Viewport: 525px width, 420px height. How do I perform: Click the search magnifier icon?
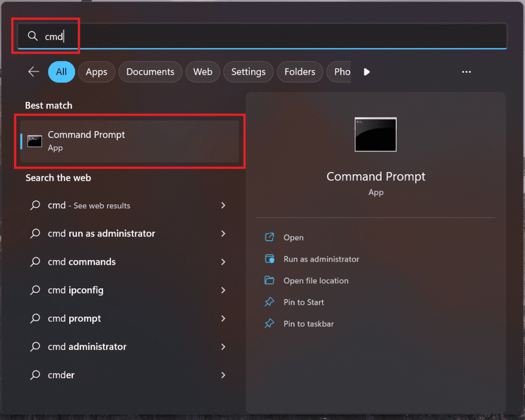(32, 36)
